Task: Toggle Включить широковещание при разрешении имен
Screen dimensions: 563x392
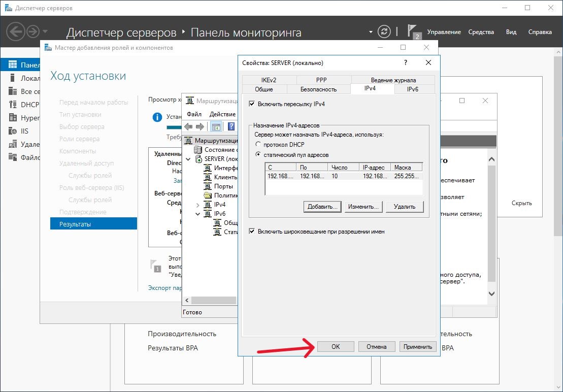Action: coord(252,232)
